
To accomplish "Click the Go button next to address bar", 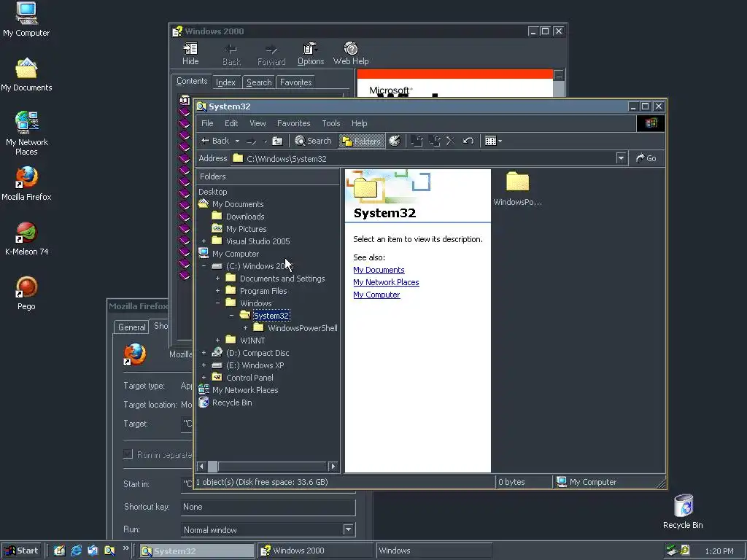I will 646,158.
